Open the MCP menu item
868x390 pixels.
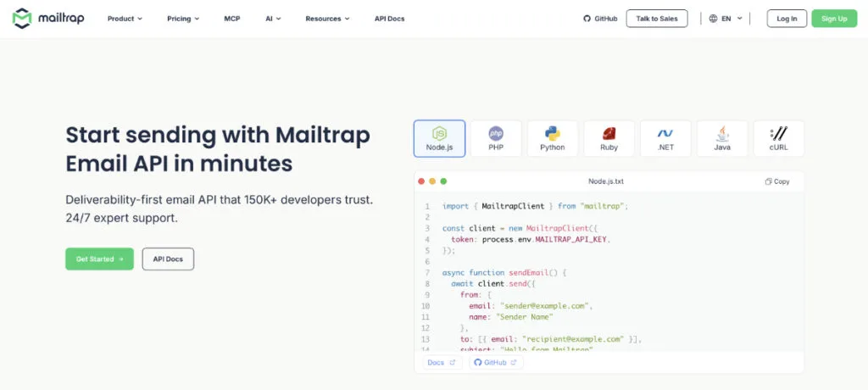pyautogui.click(x=232, y=19)
